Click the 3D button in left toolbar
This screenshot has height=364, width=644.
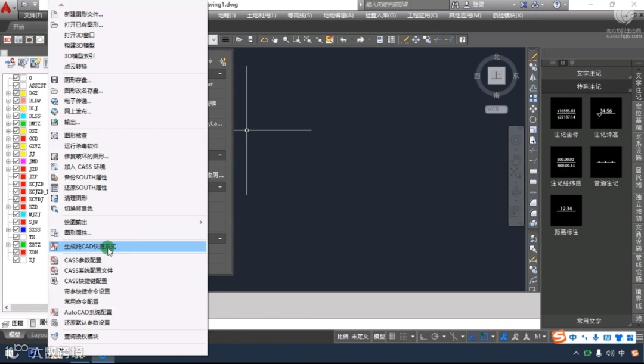coord(7,40)
